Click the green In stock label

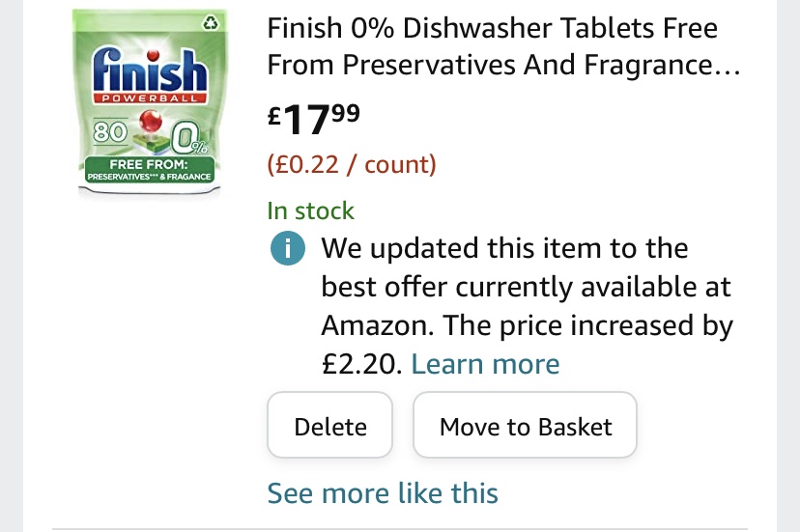coord(311,210)
